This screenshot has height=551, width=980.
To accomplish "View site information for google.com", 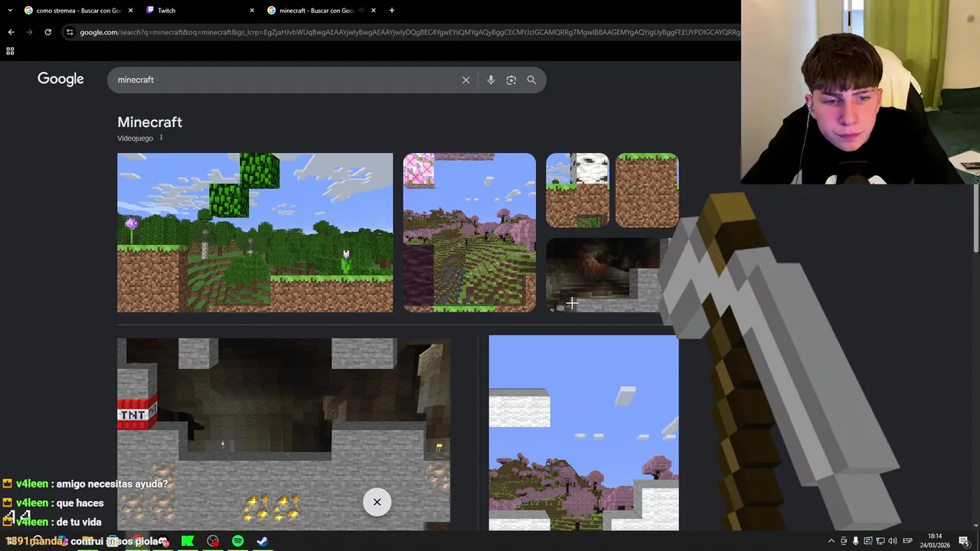I will [x=70, y=32].
